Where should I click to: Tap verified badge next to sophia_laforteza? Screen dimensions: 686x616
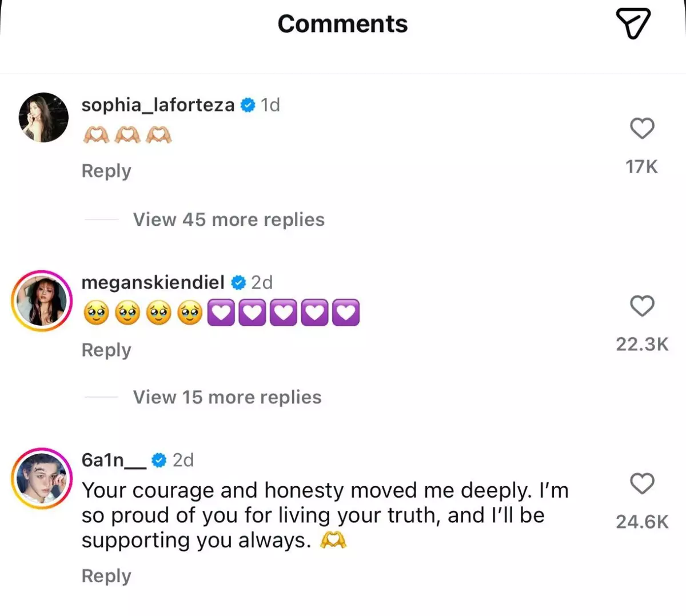pyautogui.click(x=248, y=105)
